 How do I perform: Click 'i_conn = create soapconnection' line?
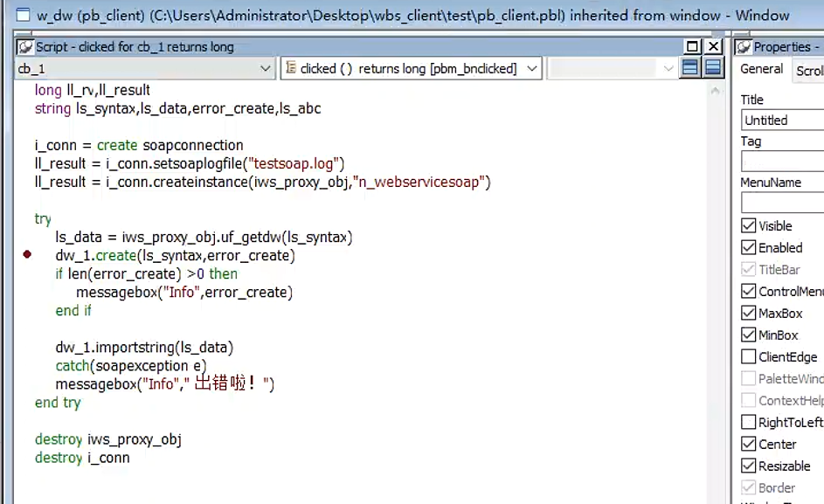coord(139,146)
